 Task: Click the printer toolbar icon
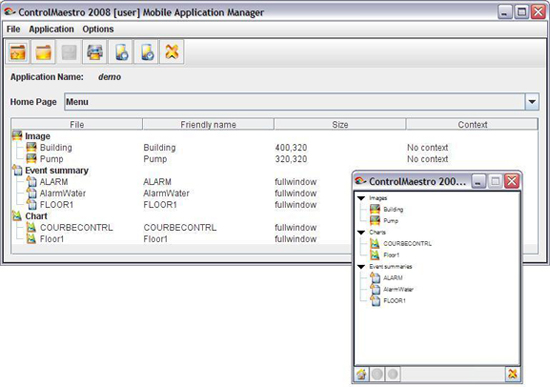(95, 52)
